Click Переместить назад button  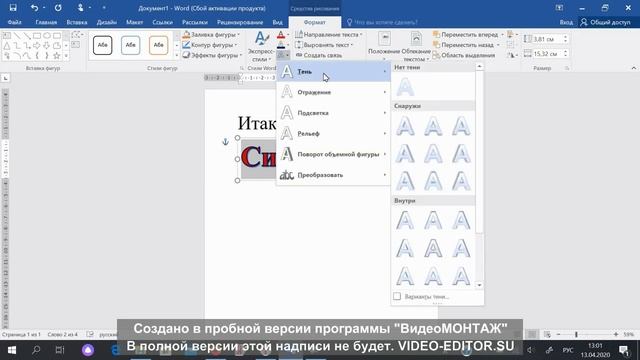tap(463, 45)
